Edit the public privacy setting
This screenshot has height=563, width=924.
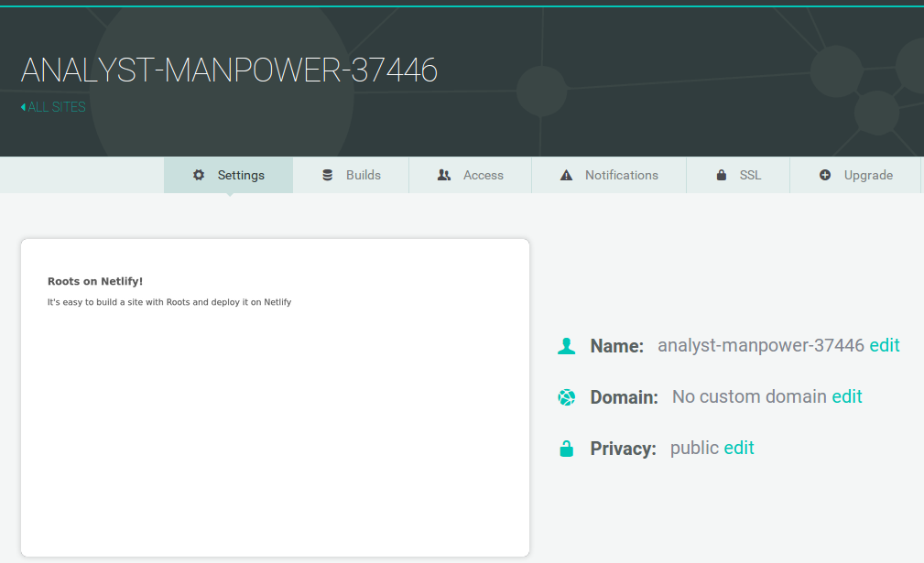739,448
